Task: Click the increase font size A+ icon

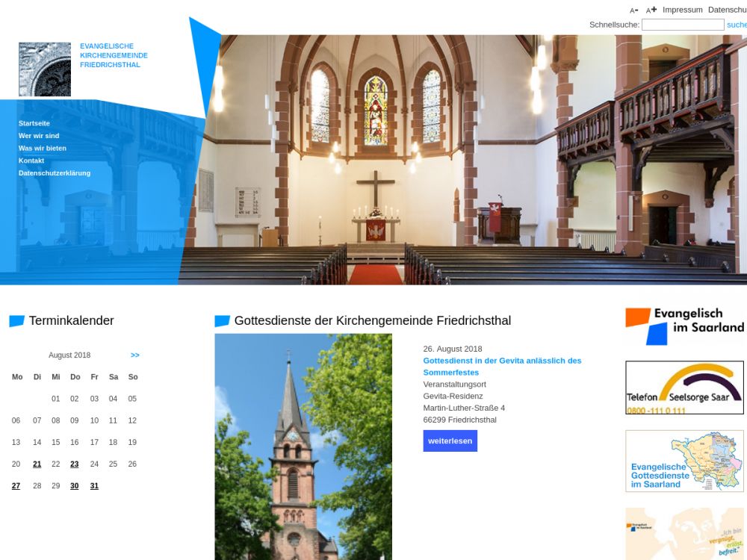Action: (x=651, y=10)
